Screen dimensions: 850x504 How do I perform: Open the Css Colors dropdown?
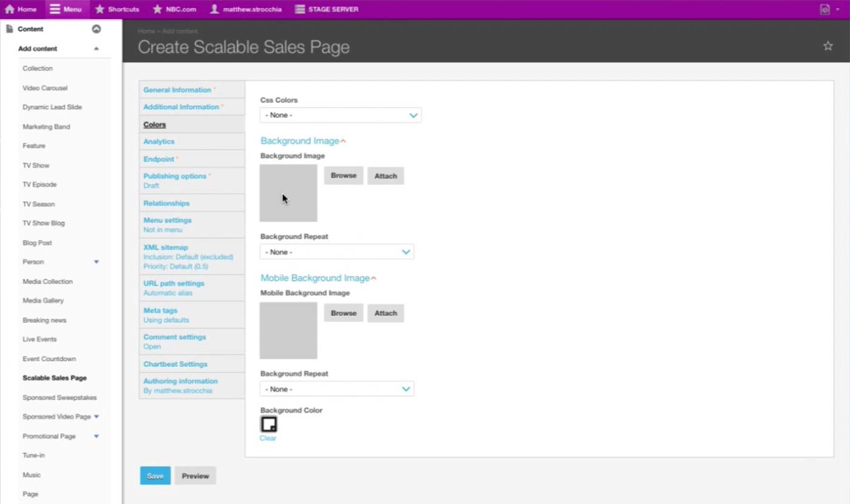click(x=340, y=115)
